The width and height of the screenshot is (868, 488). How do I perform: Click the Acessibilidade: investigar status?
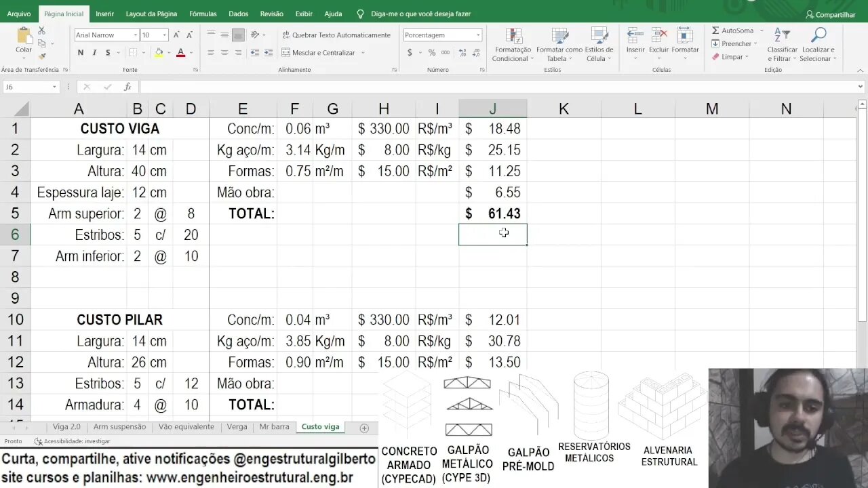pyautogui.click(x=72, y=441)
